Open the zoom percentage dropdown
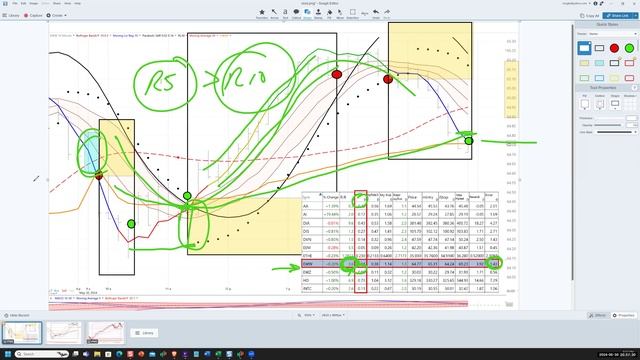The width and height of the screenshot is (640, 360). [309, 315]
